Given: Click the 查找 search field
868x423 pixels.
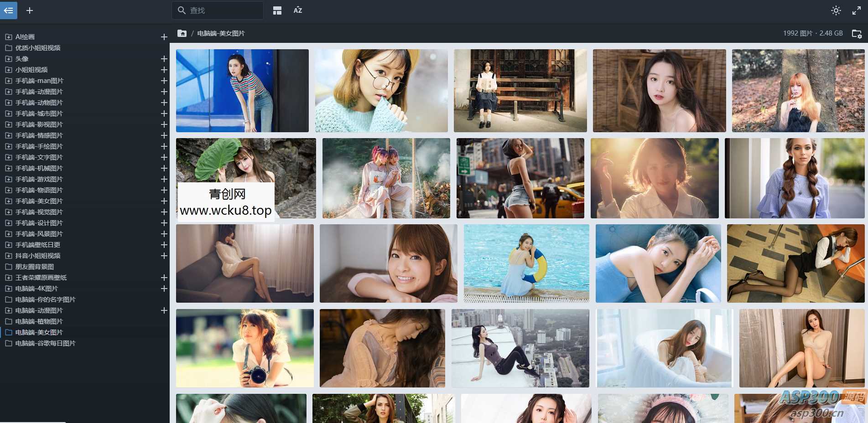Looking at the screenshot, I should [223, 10].
